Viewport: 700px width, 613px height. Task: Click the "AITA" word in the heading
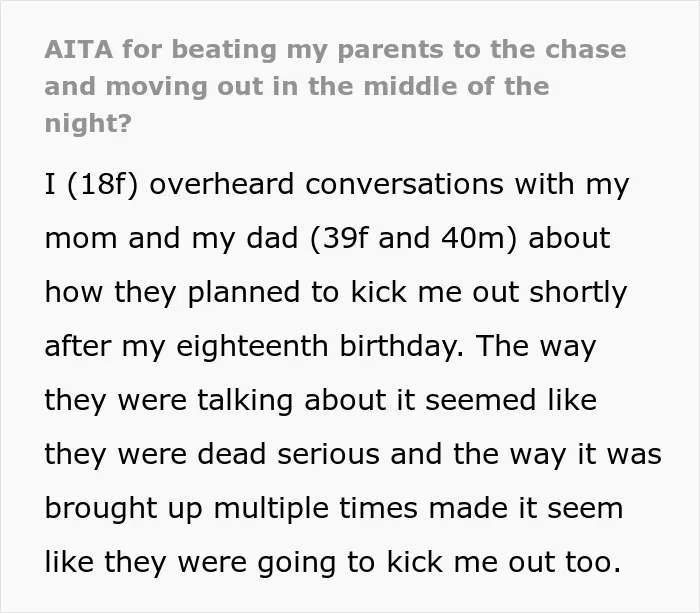coord(79,49)
